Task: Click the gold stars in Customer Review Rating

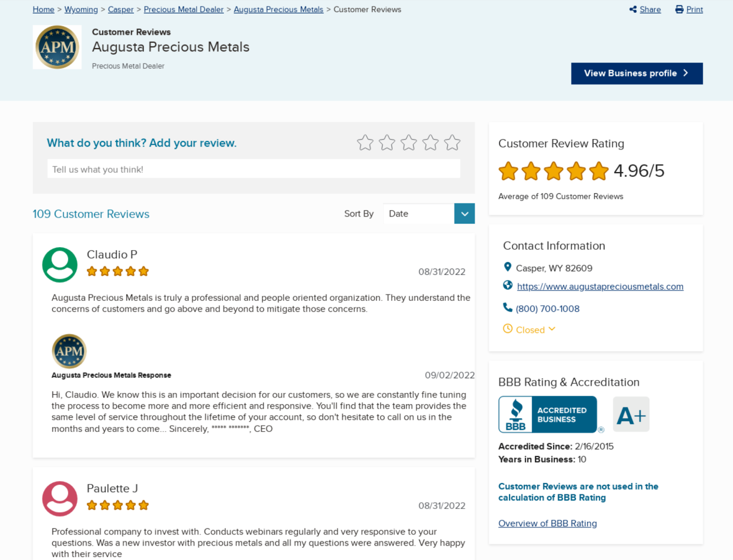Action: (x=553, y=171)
